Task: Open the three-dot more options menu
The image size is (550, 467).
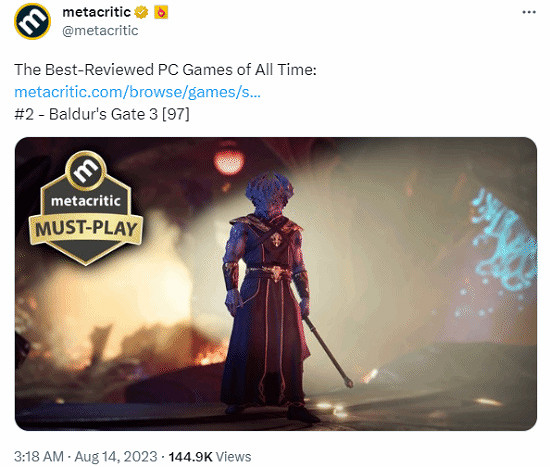Action: click(x=529, y=12)
